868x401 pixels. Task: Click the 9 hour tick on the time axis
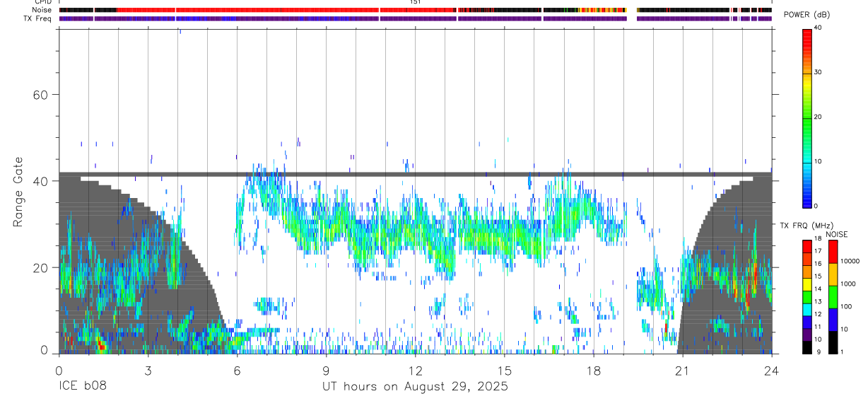point(326,370)
